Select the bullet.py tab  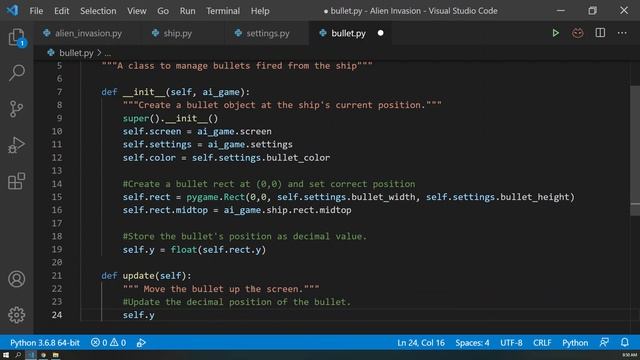point(348,33)
